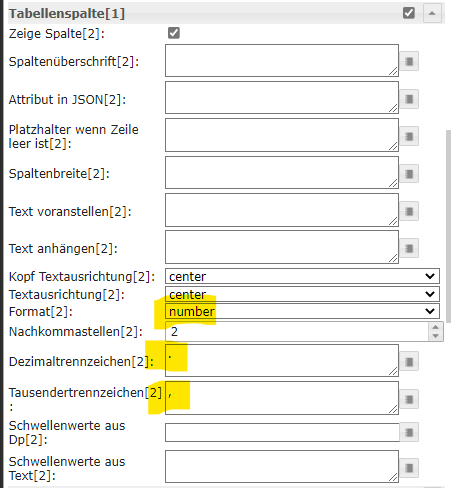Open editor icon beside Attribut in JSON[2]
451x488 pixels.
[x=409, y=99]
